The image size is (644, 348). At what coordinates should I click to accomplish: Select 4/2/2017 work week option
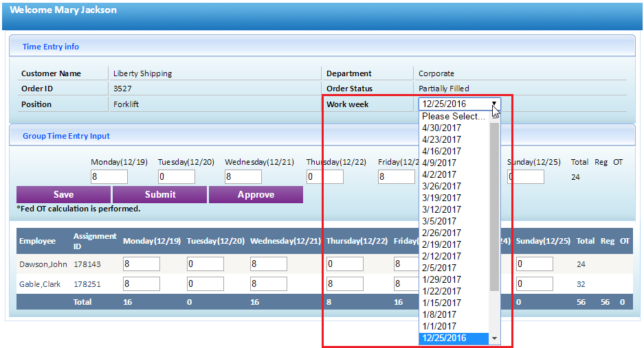pos(454,174)
